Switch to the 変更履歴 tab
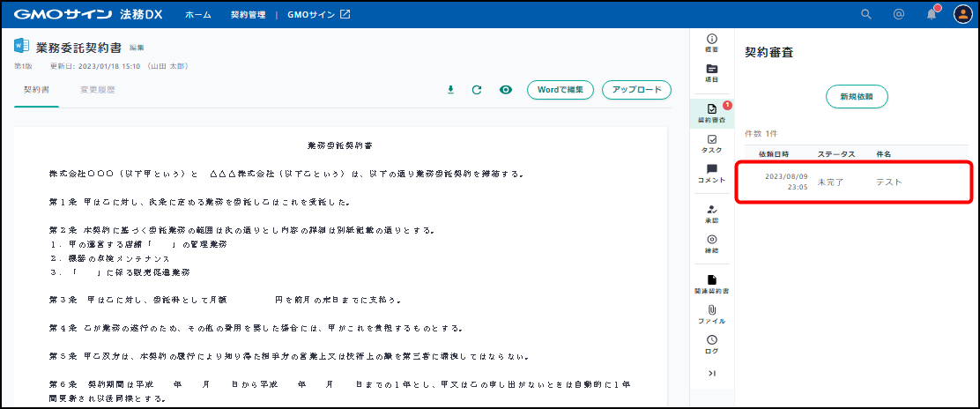This screenshot has width=980, height=409. point(98,90)
